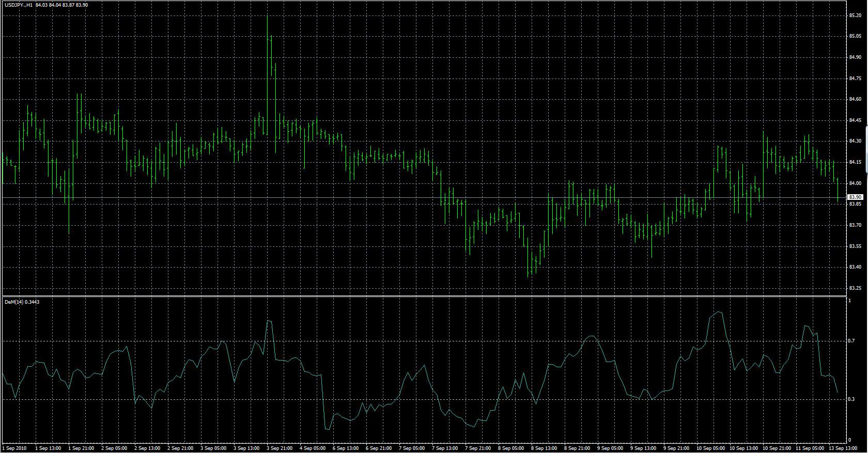Select the 7 Sep 21:00 time label
The image size is (868, 453).
(478, 448)
